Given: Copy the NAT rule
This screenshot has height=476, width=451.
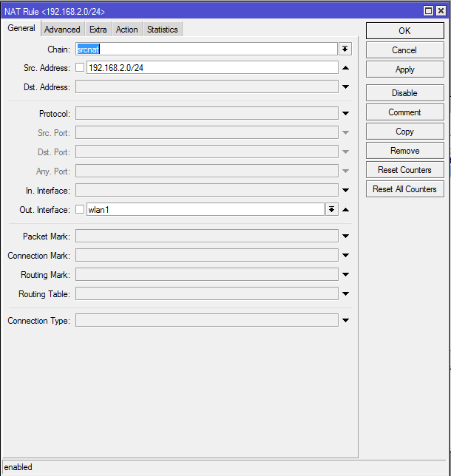Looking at the screenshot, I should coord(405,132).
